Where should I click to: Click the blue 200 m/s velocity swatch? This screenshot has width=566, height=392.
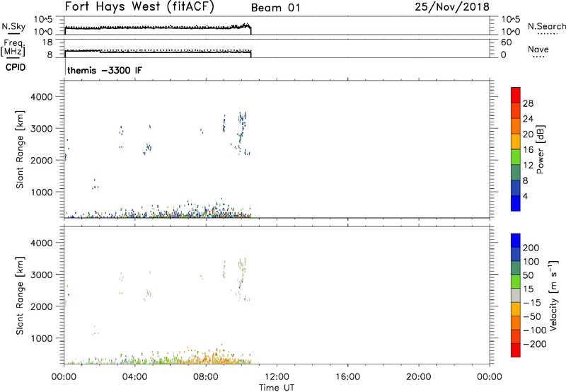(x=516, y=241)
